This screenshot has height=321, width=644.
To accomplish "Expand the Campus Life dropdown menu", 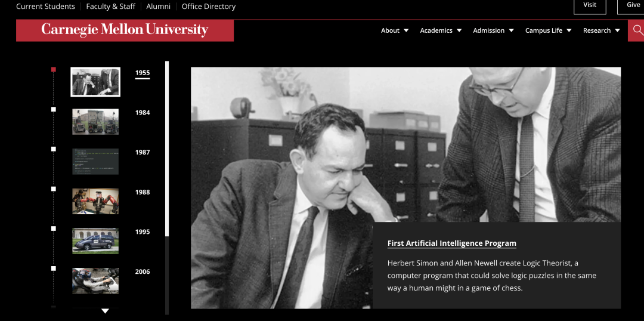I will click(x=549, y=30).
